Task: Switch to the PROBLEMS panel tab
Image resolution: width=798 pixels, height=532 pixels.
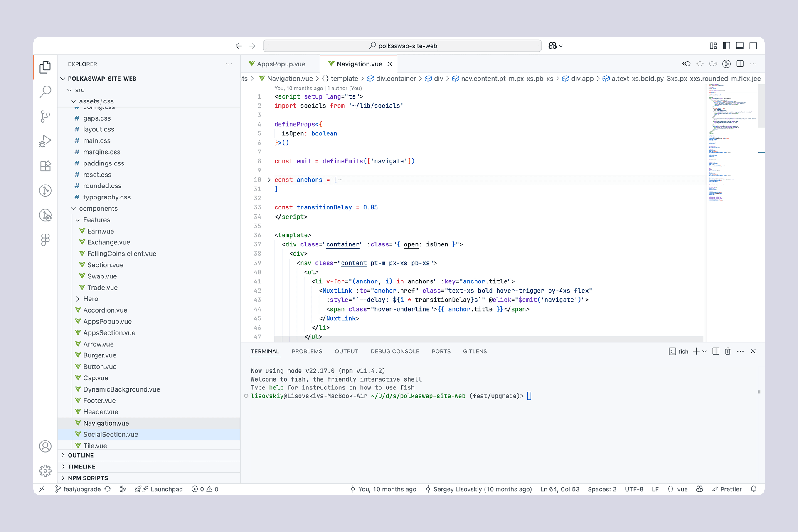Action: [x=307, y=351]
